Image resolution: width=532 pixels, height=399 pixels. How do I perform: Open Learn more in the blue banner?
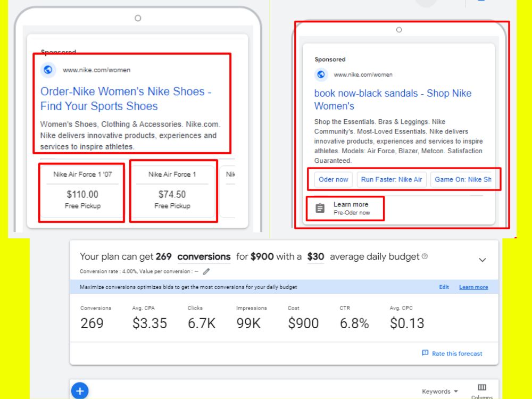pyautogui.click(x=473, y=287)
